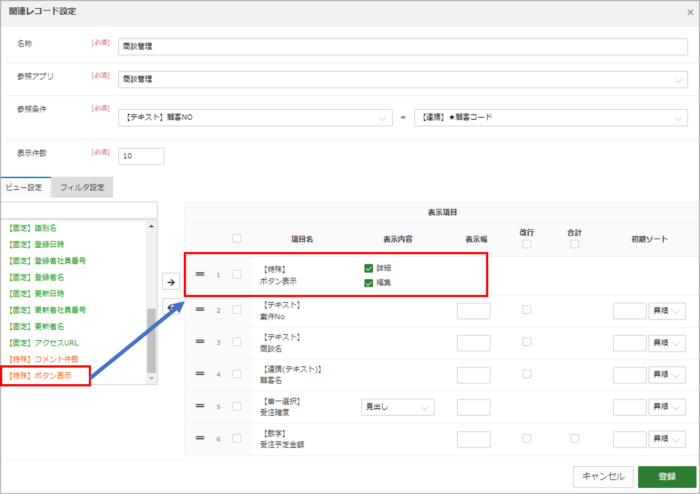700x494 pixels.
Task: Switch to the フィルタ設定 tab
Action: click(82, 187)
